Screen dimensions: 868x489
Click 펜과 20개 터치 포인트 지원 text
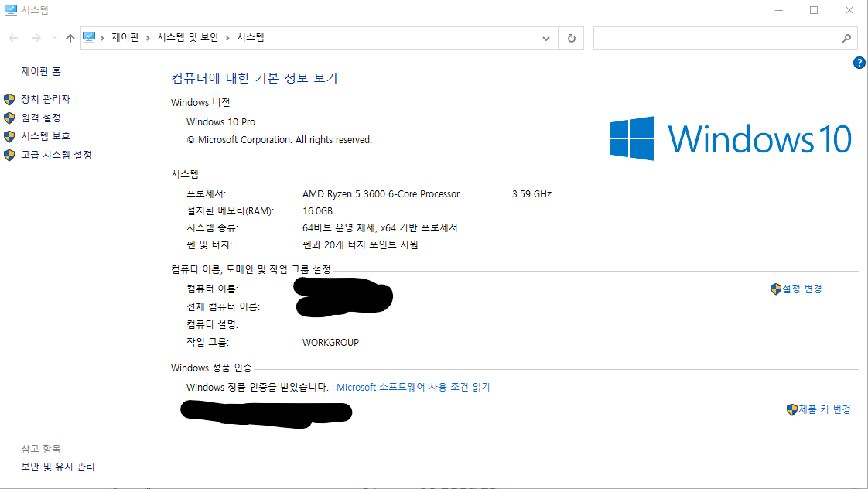[x=361, y=244]
